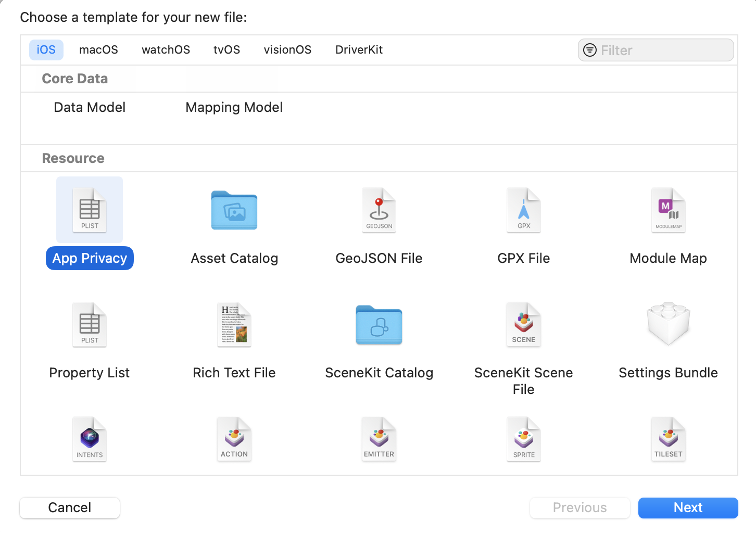Switch to the macOS platform tab

pos(98,50)
